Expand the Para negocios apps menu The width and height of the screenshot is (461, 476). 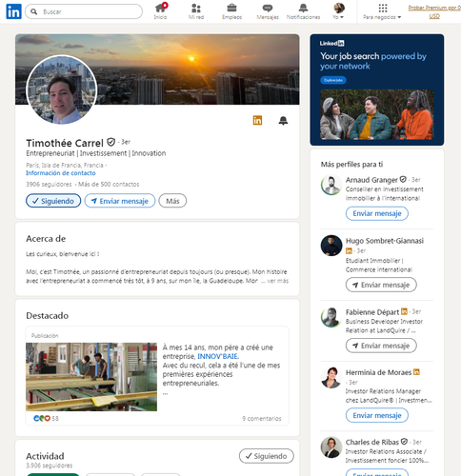coord(382,11)
